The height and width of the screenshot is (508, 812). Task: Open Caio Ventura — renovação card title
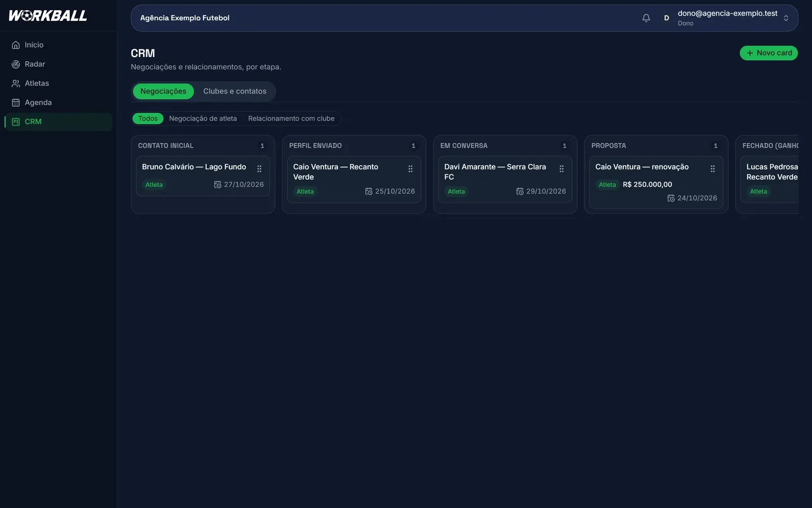[642, 167]
